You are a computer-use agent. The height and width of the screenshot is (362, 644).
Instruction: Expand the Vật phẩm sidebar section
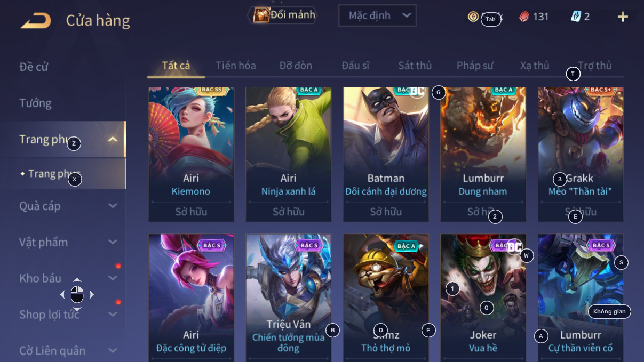pyautogui.click(x=113, y=242)
